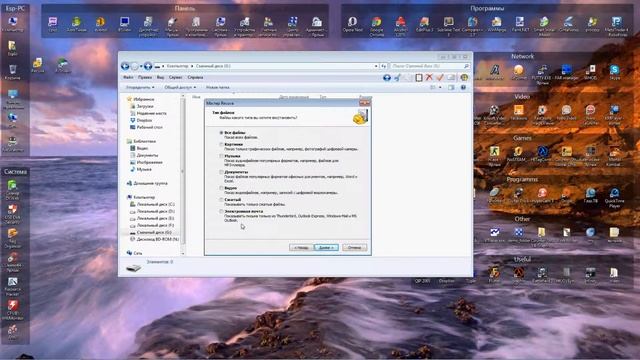Click Explorer's Forward navigation arrow
Viewport: 640px width, 360px height.
pos(135,66)
